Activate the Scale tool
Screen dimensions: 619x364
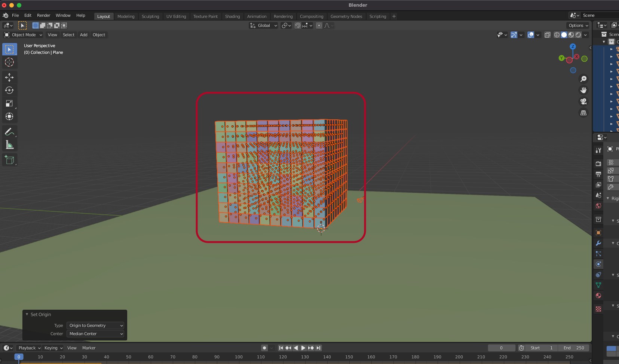[9, 103]
